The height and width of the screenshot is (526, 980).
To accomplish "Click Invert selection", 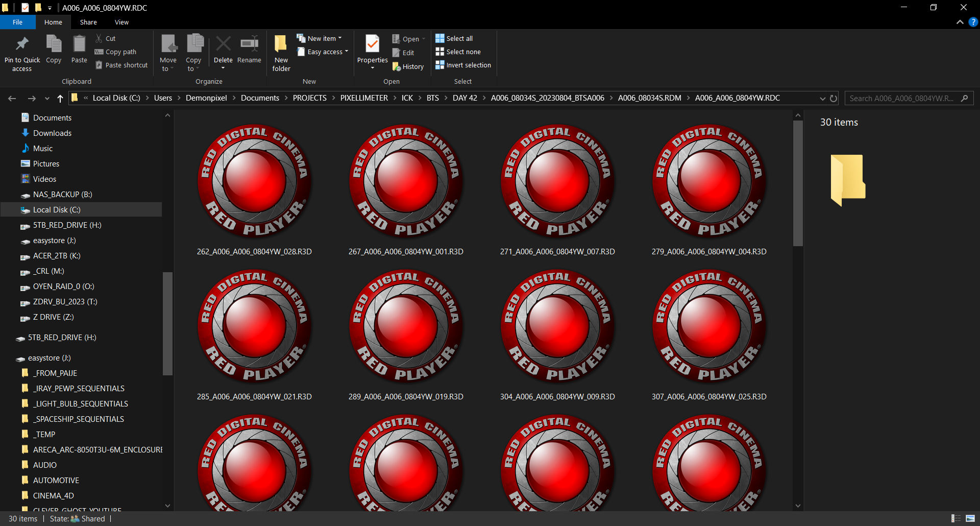I will 463,65.
